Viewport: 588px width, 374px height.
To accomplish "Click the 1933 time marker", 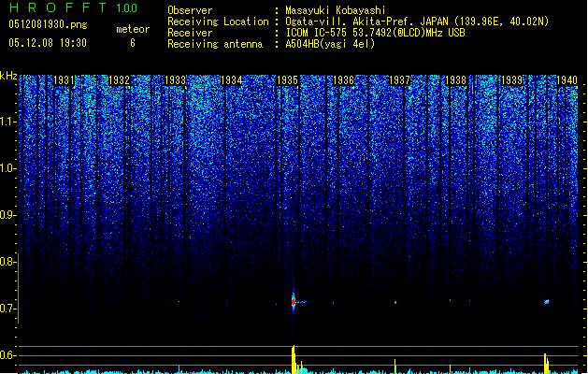I will pyautogui.click(x=176, y=80).
